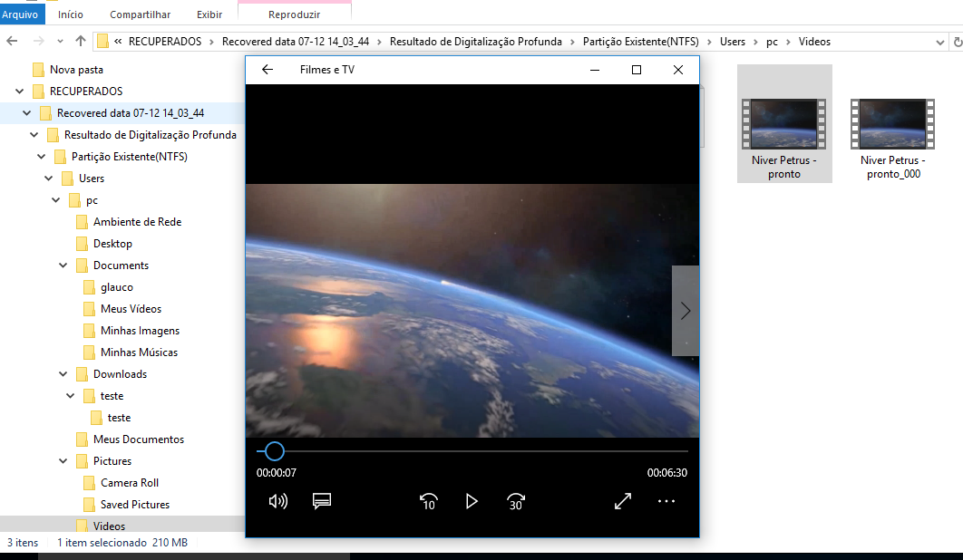
Task: Select the Niver Petrus - pronto_000 video thumbnail
Action: [x=893, y=124]
